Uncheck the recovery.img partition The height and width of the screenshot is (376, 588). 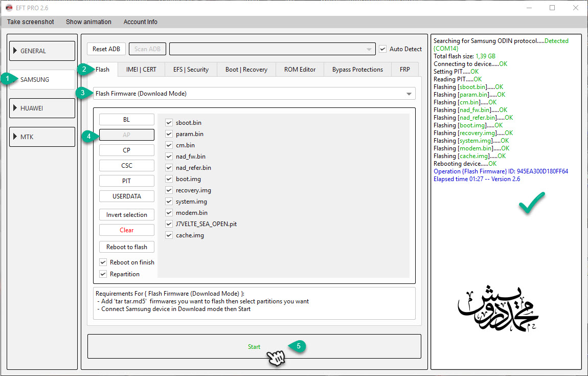pyautogui.click(x=169, y=190)
